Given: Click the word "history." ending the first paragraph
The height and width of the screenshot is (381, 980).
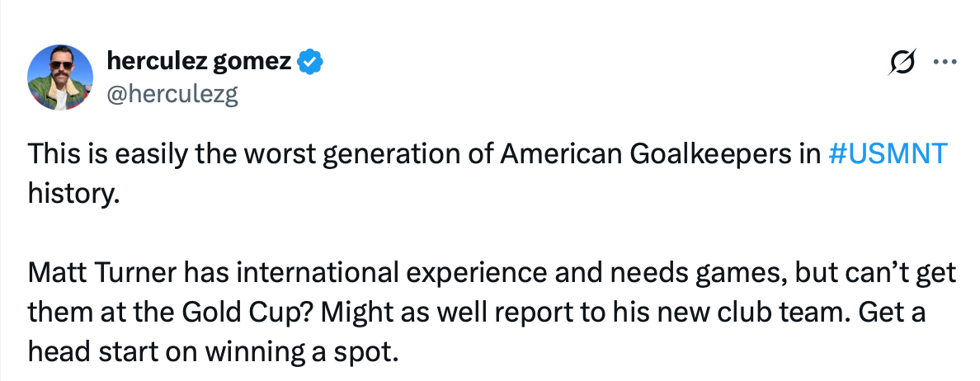Looking at the screenshot, I should (x=73, y=195).
